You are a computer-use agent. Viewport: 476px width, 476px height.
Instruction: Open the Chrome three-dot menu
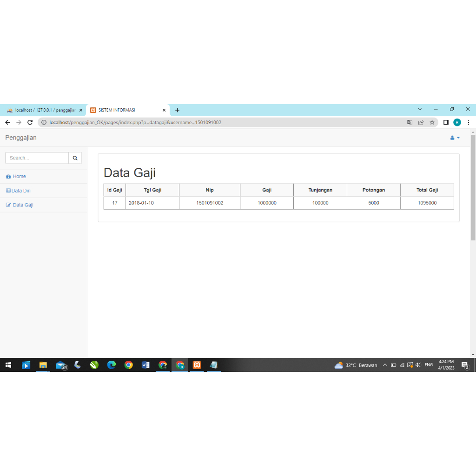click(x=469, y=122)
